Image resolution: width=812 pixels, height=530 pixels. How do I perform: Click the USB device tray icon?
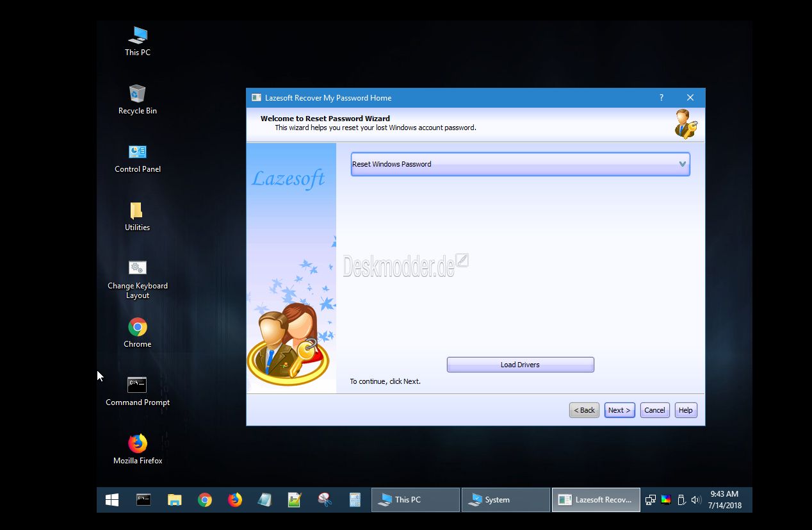click(x=681, y=500)
